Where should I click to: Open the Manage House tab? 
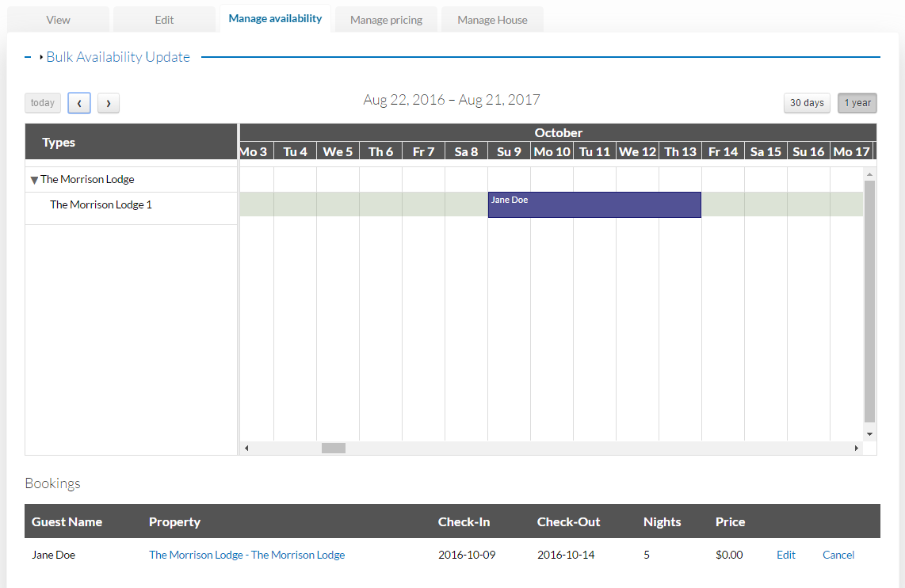[492, 20]
